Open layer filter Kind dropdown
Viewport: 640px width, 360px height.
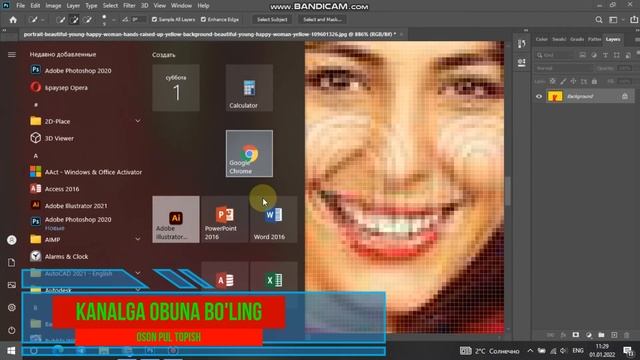(556, 55)
